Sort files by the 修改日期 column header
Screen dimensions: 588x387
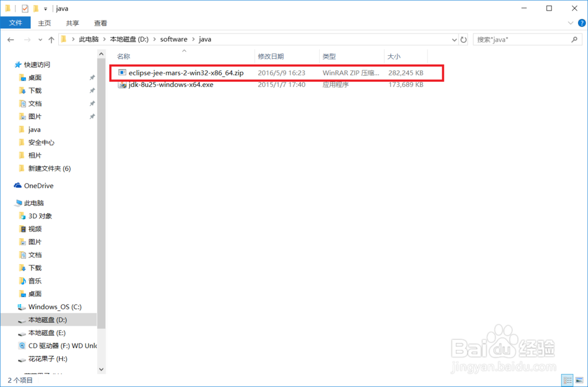270,56
